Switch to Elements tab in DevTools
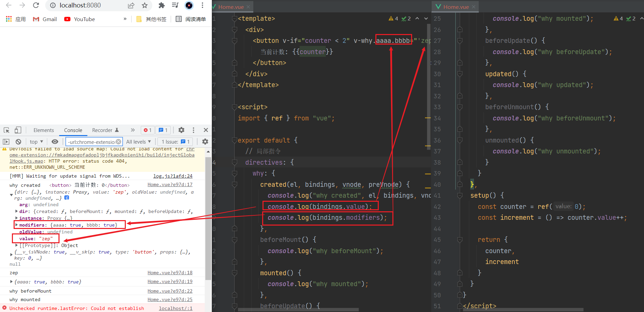This screenshot has height=312, width=644. (44, 130)
